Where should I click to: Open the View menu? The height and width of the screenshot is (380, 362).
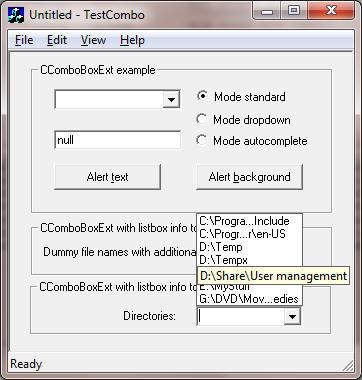click(x=93, y=40)
